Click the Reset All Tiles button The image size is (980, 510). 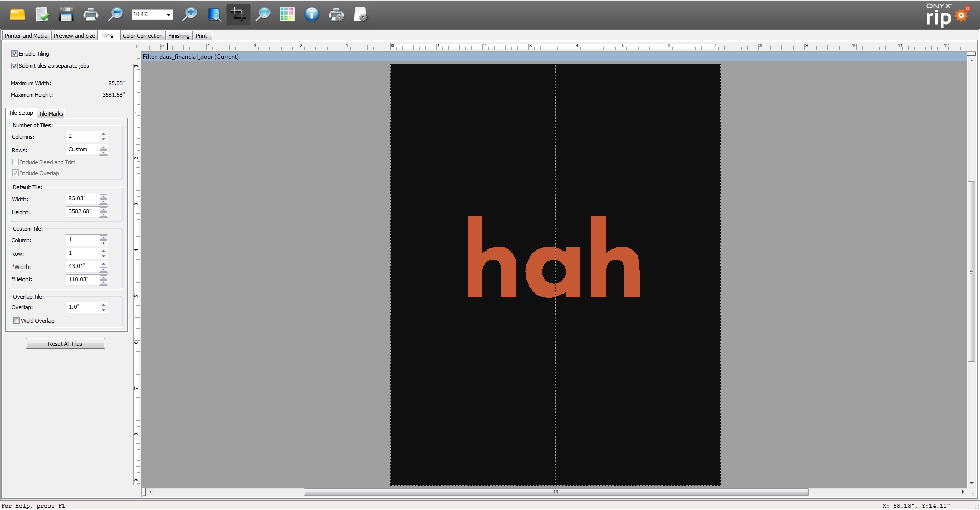click(x=65, y=344)
